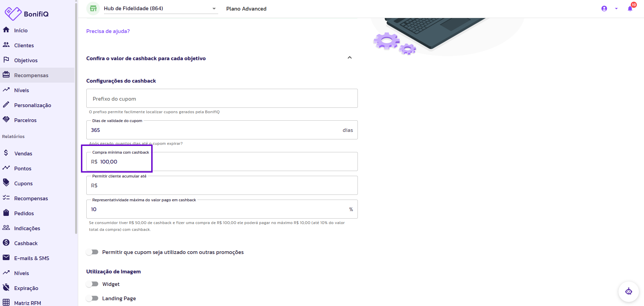Click the Prefixo do cupom input field

pos(222,98)
